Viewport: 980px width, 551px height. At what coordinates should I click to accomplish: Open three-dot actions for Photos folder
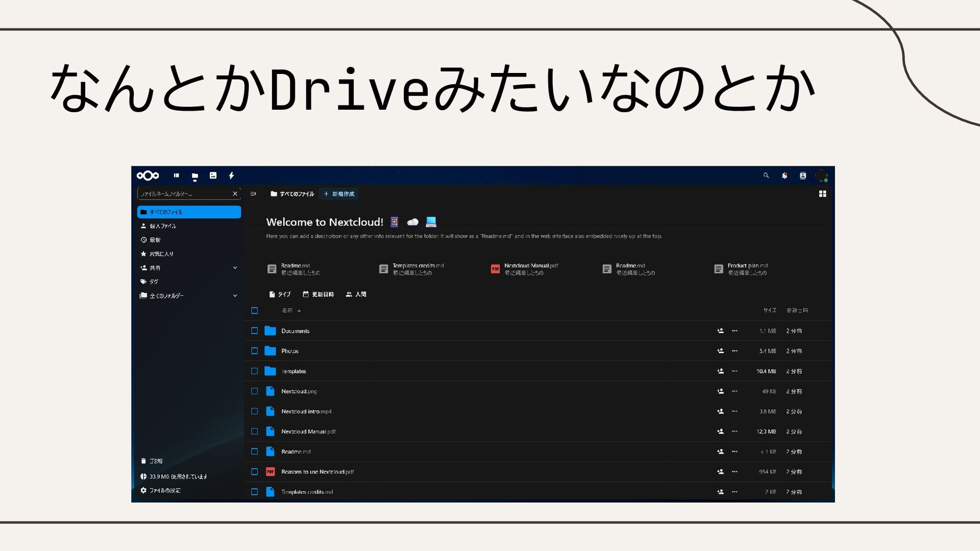coord(734,351)
